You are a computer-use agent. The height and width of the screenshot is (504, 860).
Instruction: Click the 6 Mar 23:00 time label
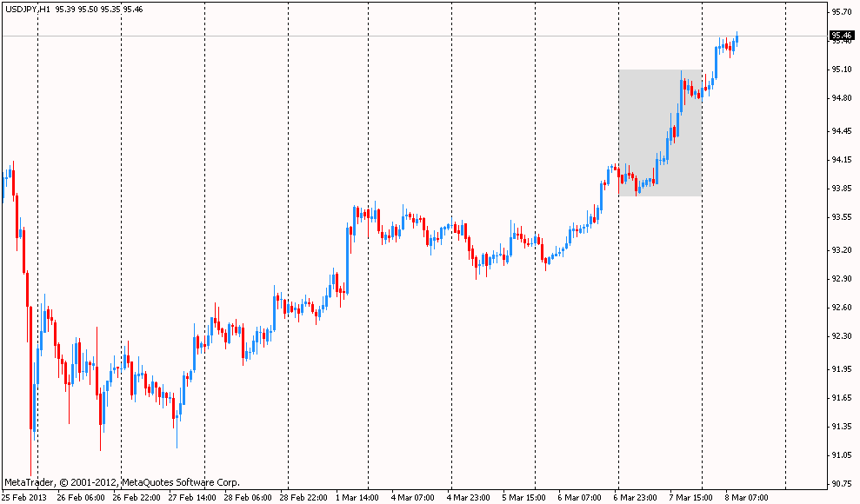tap(636, 497)
